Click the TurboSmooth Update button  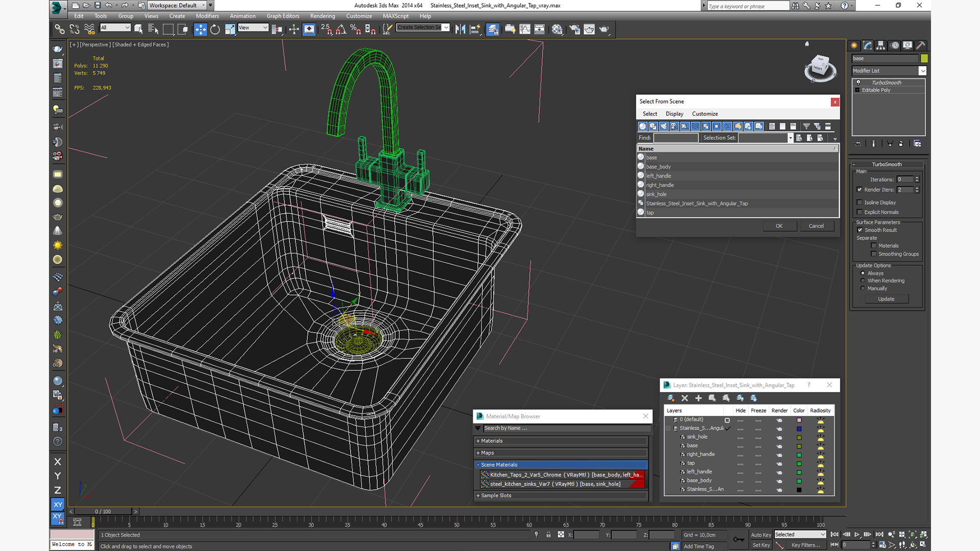pyautogui.click(x=886, y=299)
